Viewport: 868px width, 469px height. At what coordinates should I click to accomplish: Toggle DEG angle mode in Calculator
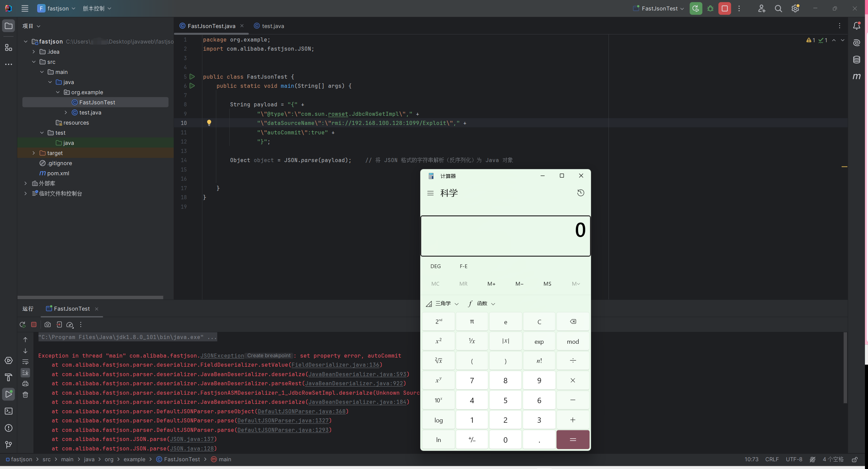436,266
